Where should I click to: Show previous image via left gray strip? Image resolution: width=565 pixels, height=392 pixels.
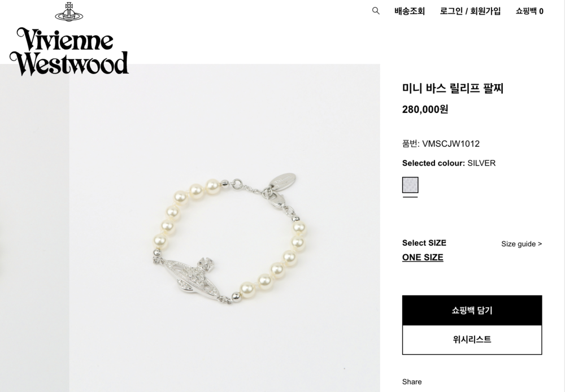pos(34,228)
